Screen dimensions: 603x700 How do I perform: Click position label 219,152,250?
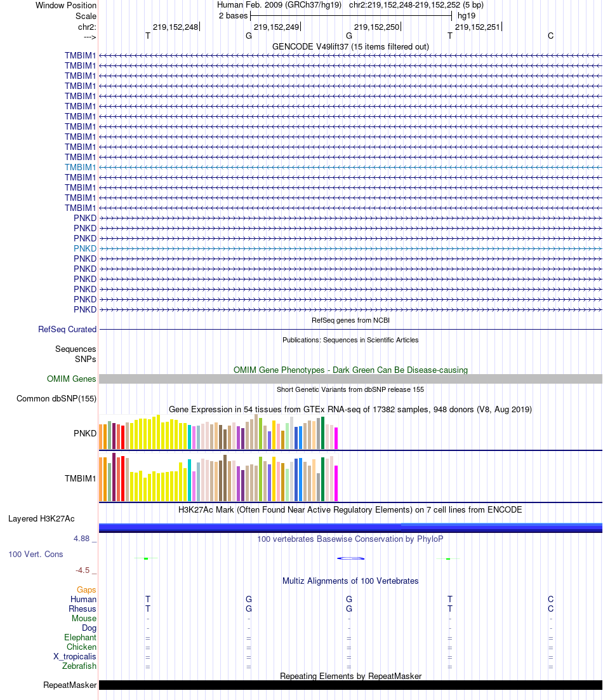pyautogui.click(x=377, y=27)
